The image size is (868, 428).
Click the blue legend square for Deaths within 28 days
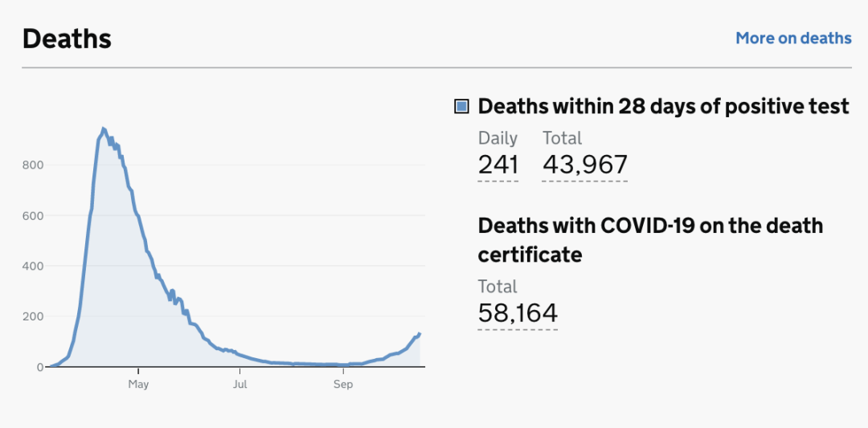[461, 106]
